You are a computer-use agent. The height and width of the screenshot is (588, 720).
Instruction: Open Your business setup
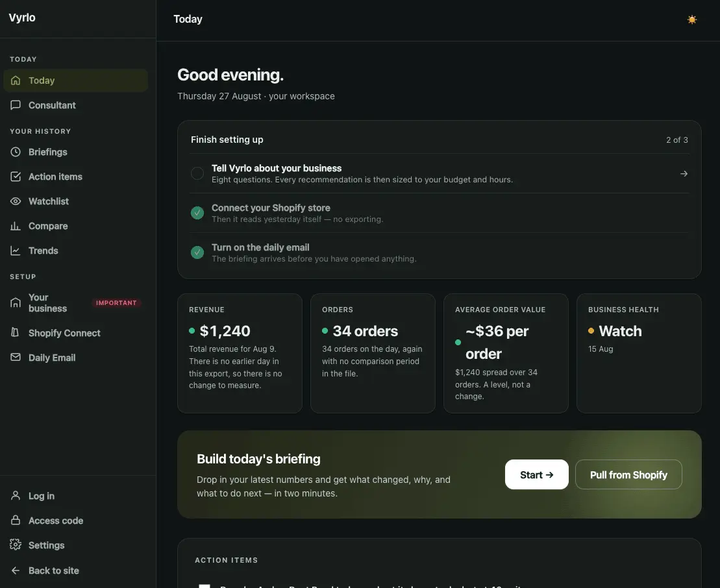[x=76, y=303]
